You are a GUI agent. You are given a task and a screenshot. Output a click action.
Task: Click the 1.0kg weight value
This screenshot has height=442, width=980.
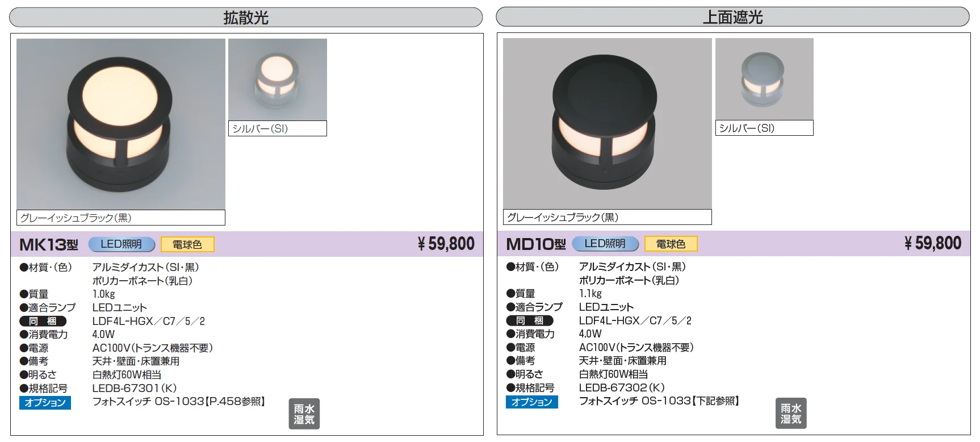click(x=104, y=294)
